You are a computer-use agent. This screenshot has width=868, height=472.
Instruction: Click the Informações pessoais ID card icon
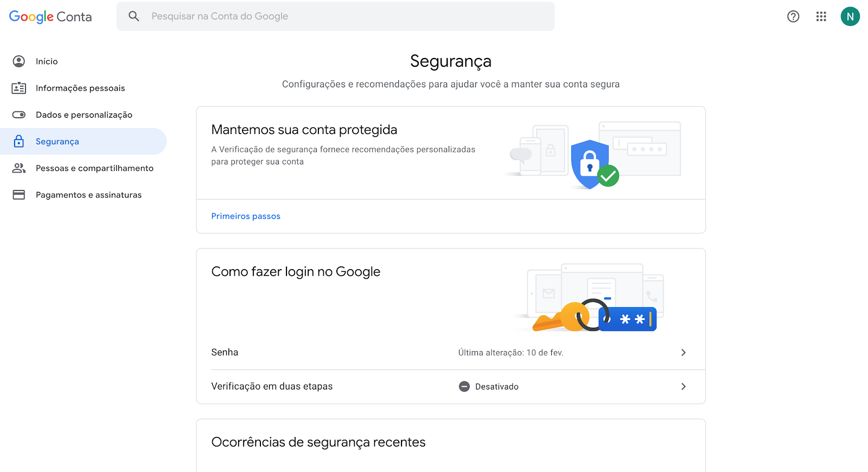click(x=19, y=88)
